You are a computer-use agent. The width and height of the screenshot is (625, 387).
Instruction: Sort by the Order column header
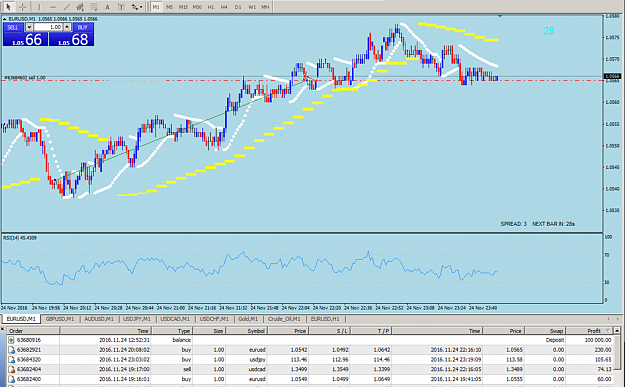pyautogui.click(x=33, y=331)
